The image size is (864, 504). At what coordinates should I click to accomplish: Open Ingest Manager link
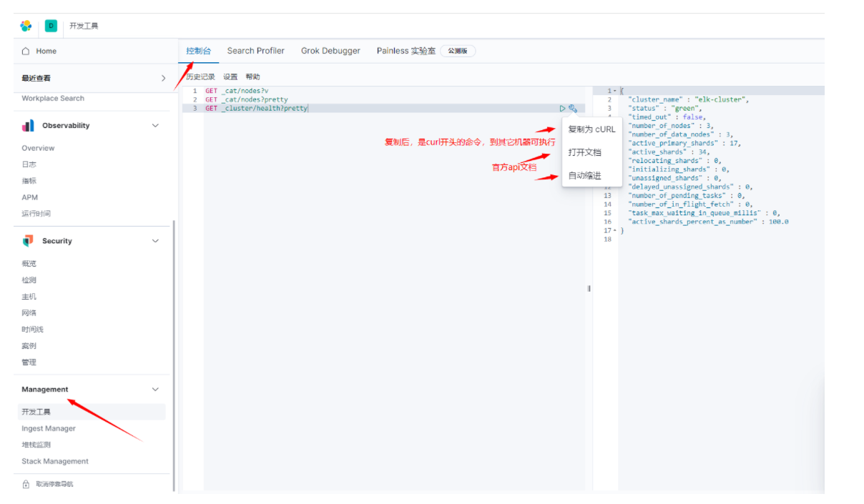coord(49,428)
